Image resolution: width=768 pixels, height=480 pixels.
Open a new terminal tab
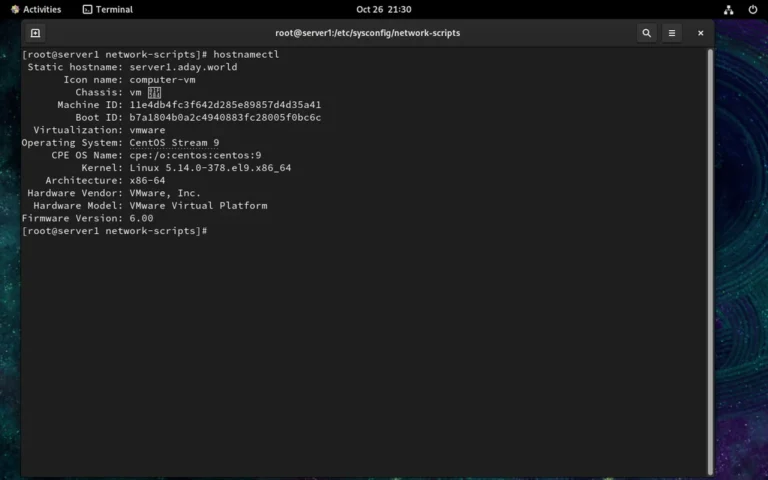[x=35, y=33]
